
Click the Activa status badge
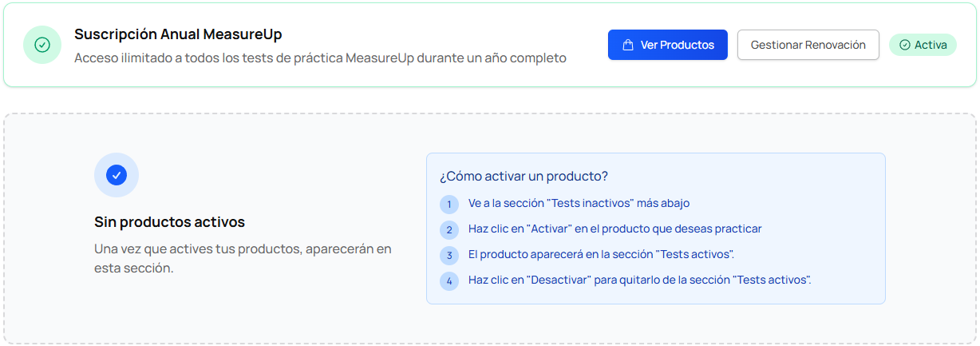tap(923, 45)
